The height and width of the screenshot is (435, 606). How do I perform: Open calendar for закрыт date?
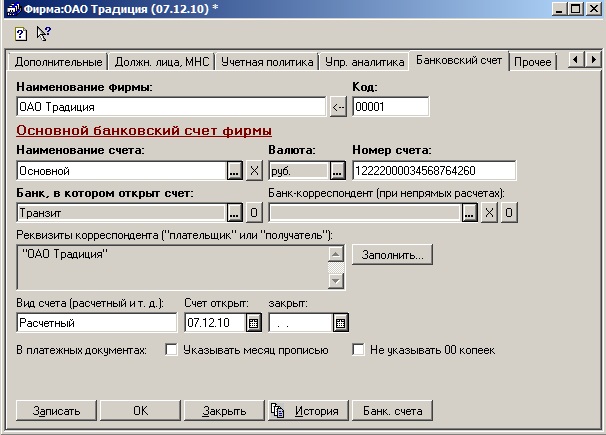click(340, 323)
